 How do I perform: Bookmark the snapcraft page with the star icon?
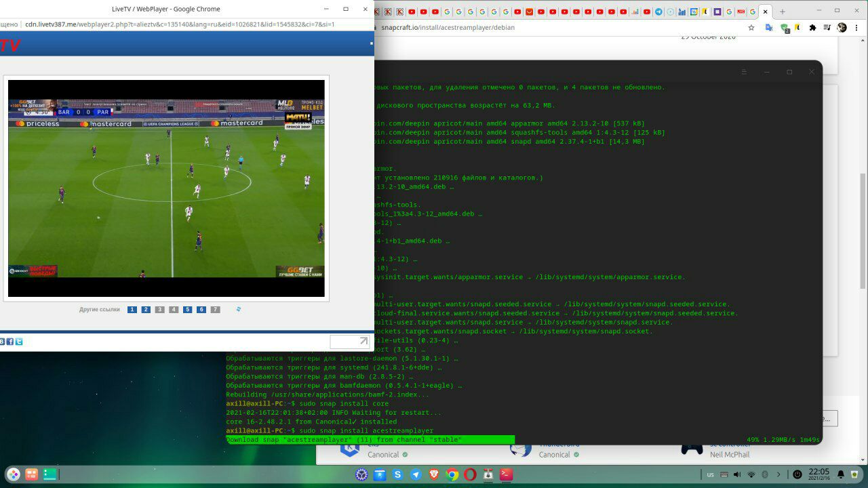coord(751,28)
